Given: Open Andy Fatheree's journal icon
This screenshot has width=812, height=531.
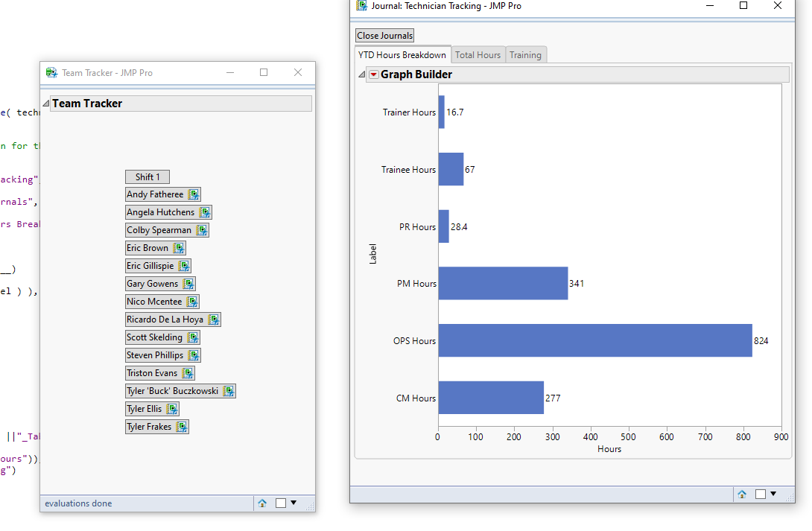Looking at the screenshot, I should (194, 194).
